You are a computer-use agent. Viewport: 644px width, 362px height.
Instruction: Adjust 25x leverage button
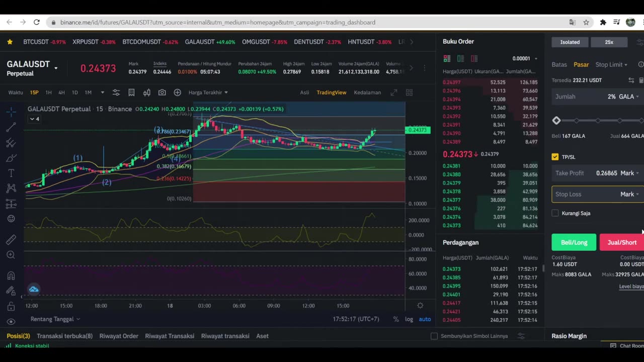(x=609, y=42)
